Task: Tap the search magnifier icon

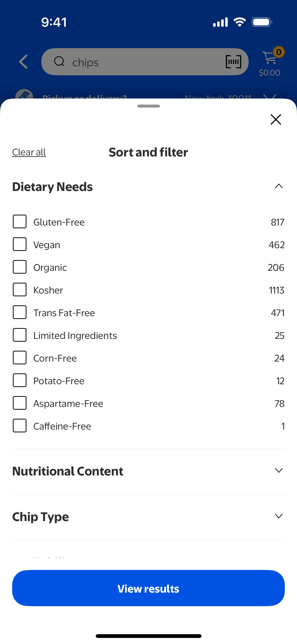Action: 59,61
